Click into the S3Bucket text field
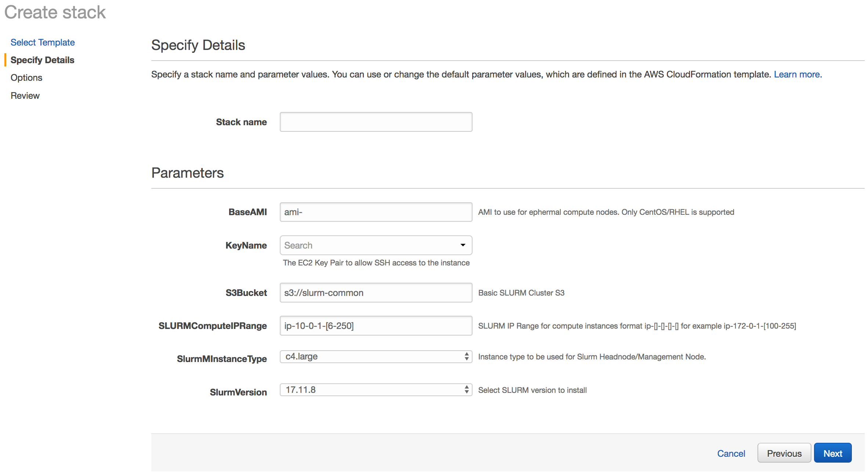868x474 pixels. tap(376, 293)
